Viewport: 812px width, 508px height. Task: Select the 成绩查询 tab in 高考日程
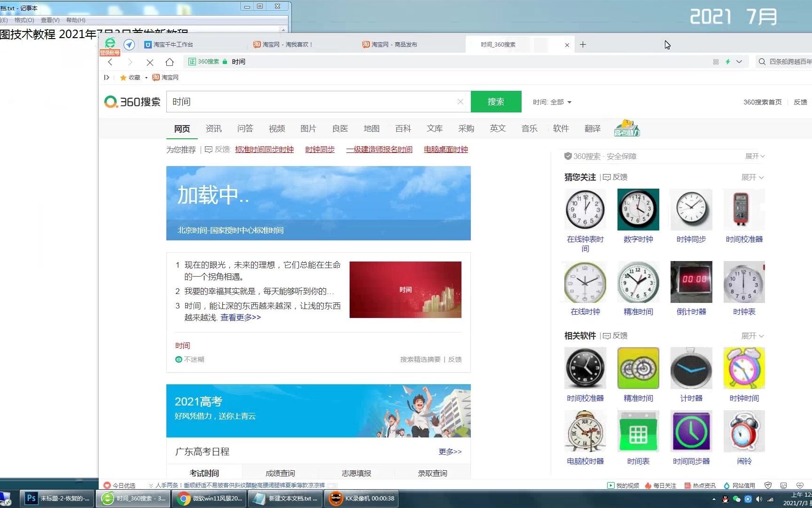click(281, 473)
